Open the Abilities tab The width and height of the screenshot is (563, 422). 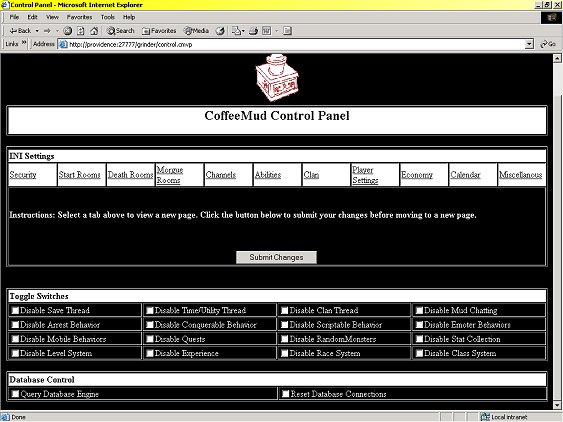tap(268, 175)
